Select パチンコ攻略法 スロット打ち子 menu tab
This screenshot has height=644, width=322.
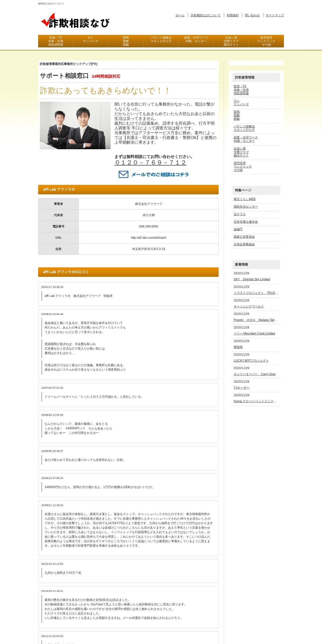pos(161,41)
